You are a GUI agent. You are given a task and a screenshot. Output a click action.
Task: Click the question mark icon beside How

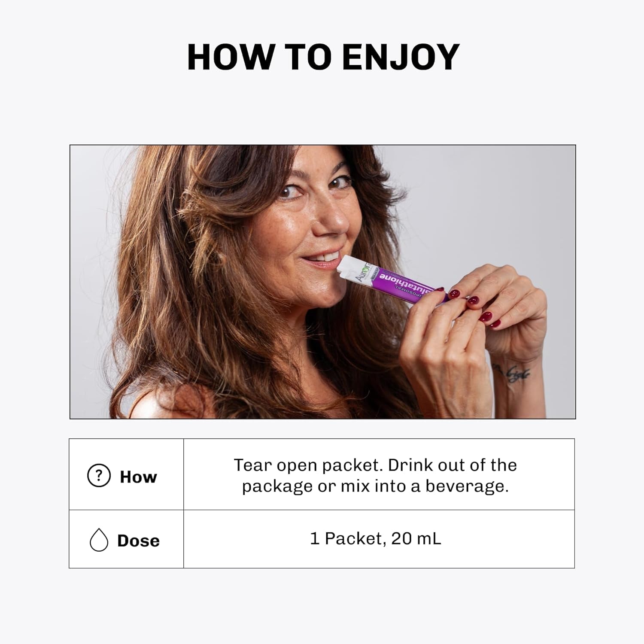(99, 476)
